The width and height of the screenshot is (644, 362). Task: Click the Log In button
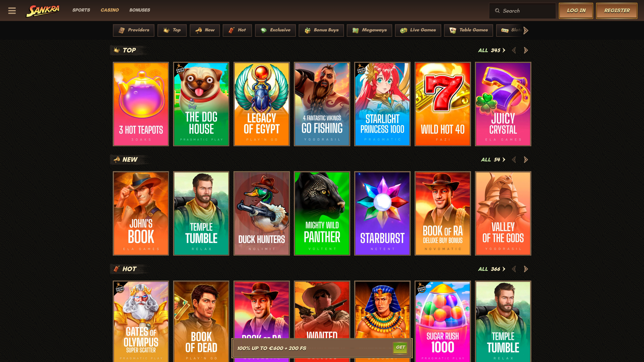[x=576, y=11]
